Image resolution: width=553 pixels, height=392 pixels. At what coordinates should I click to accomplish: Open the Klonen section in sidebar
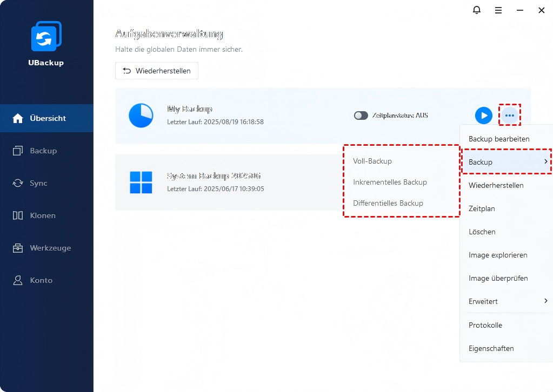pos(42,215)
